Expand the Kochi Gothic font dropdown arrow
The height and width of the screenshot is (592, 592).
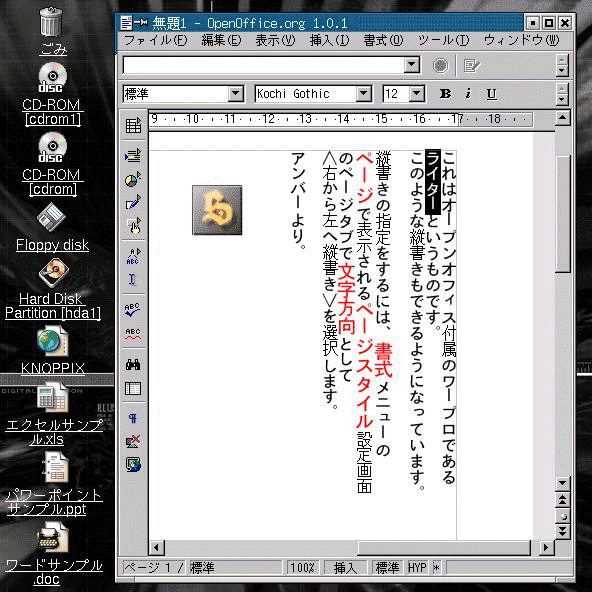point(364,93)
